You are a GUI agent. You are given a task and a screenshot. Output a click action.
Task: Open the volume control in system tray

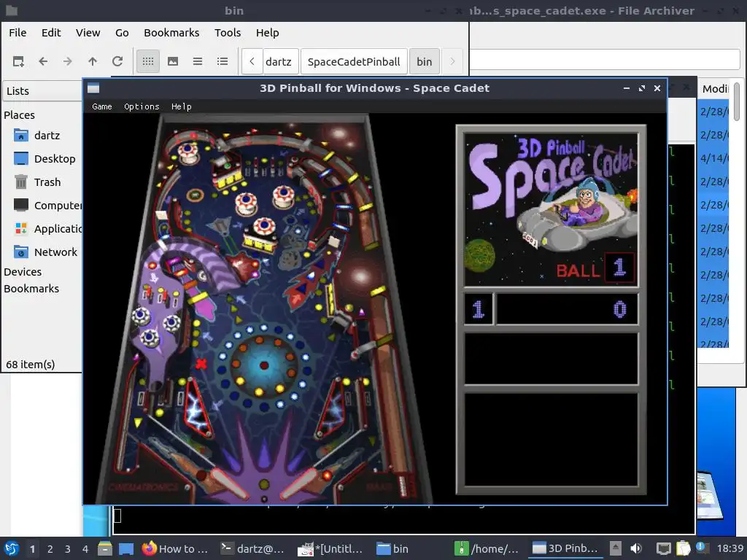coord(636,548)
